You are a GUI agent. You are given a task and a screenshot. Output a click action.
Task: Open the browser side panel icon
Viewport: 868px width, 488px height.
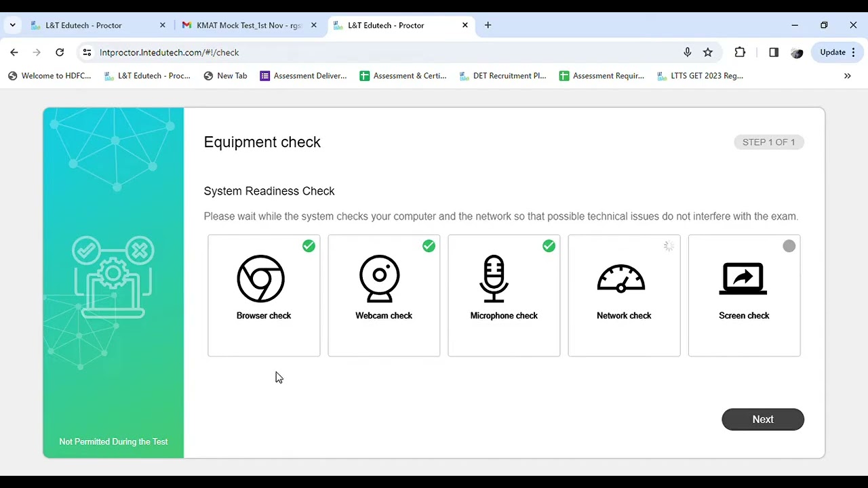coord(774,52)
